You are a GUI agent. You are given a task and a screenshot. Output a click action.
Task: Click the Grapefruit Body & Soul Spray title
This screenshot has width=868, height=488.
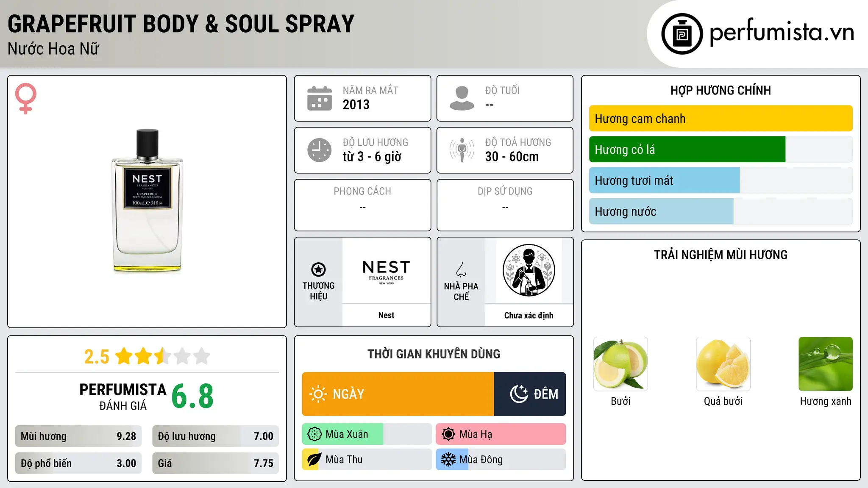[x=181, y=24]
